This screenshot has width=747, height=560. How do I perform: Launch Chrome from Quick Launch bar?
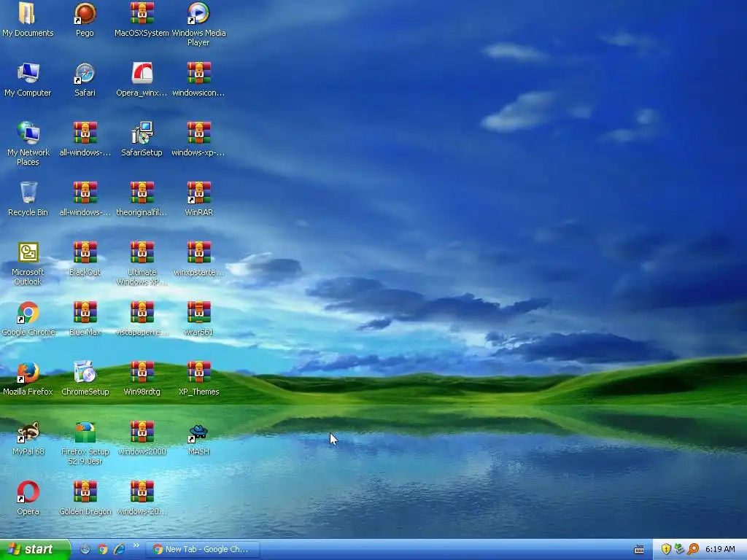point(102,549)
